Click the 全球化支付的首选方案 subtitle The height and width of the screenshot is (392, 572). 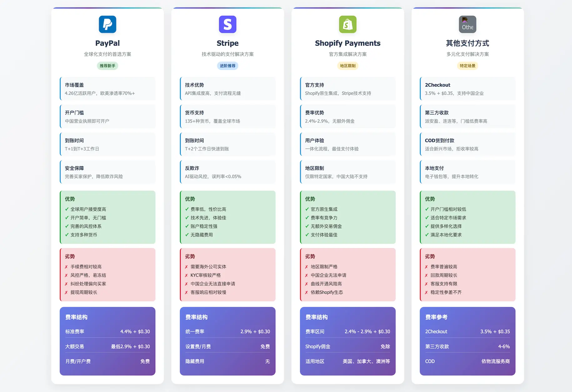108,54
